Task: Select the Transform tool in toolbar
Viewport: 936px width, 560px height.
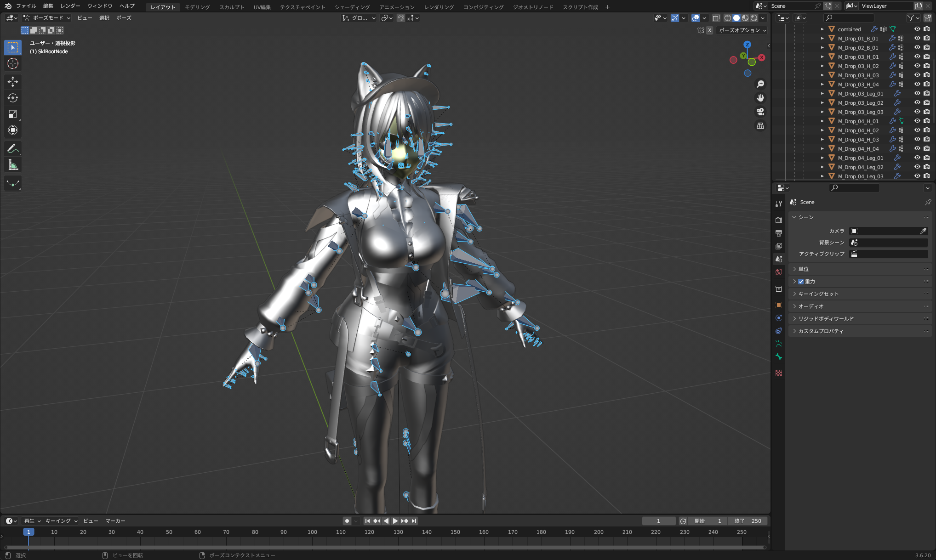Action: tap(13, 130)
